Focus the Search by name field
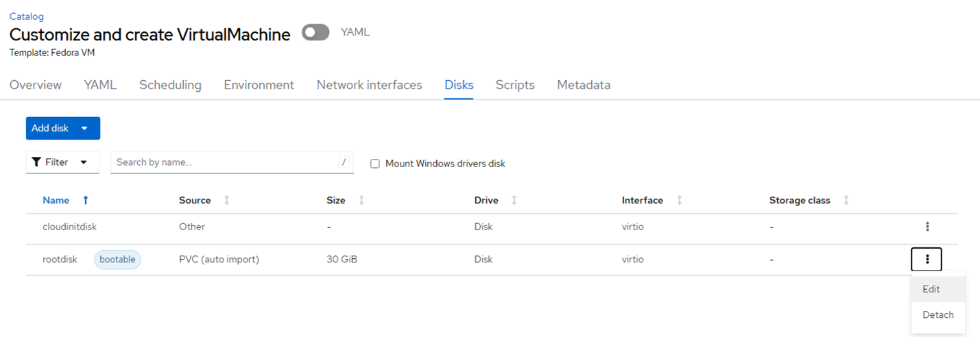 click(232, 162)
